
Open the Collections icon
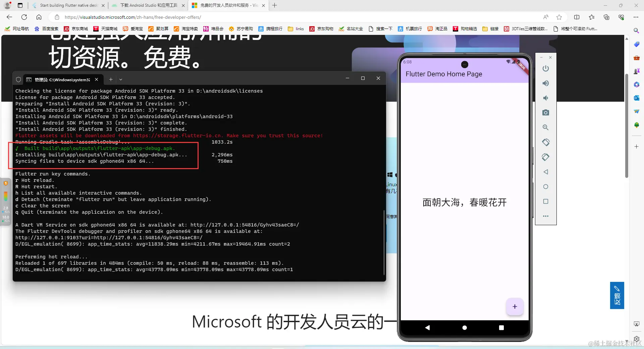pyautogui.click(x=606, y=17)
